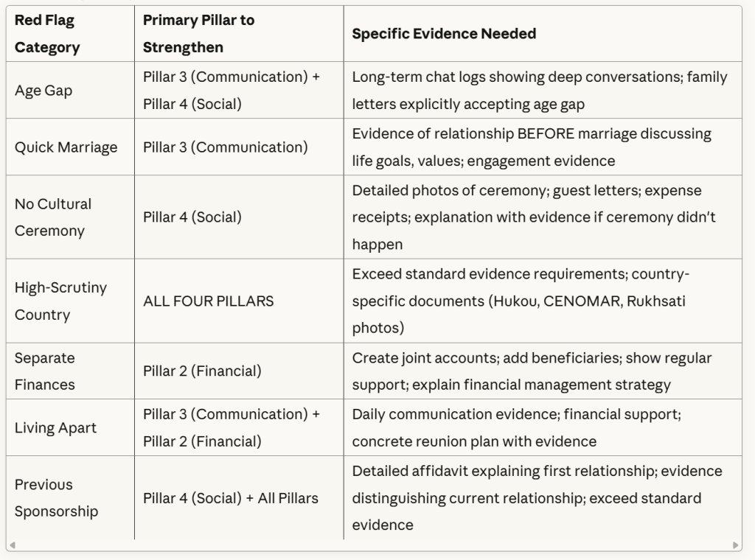Click the horizontal scrollbar track under the table
Viewport: 755px width, 560px height.
tap(374, 545)
